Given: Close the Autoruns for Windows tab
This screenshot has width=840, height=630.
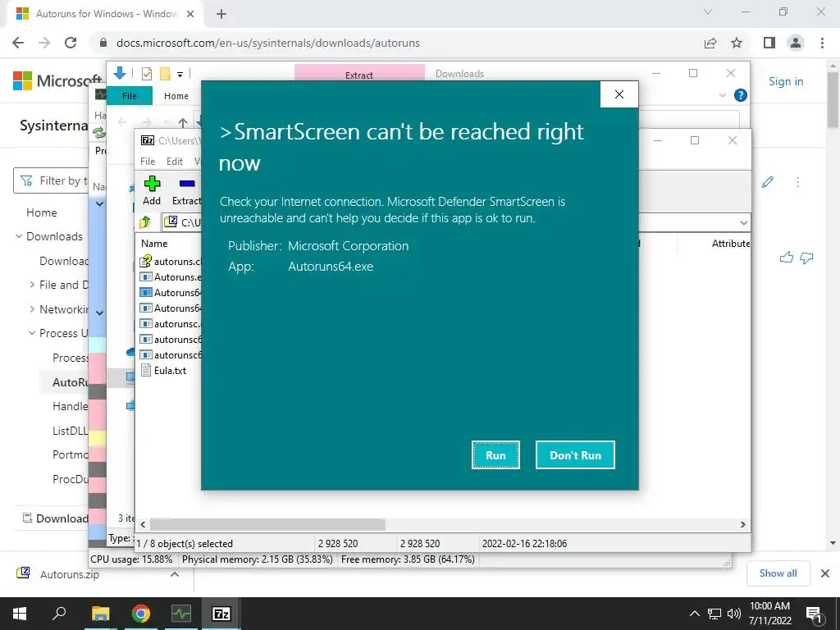Looking at the screenshot, I should pos(190,15).
